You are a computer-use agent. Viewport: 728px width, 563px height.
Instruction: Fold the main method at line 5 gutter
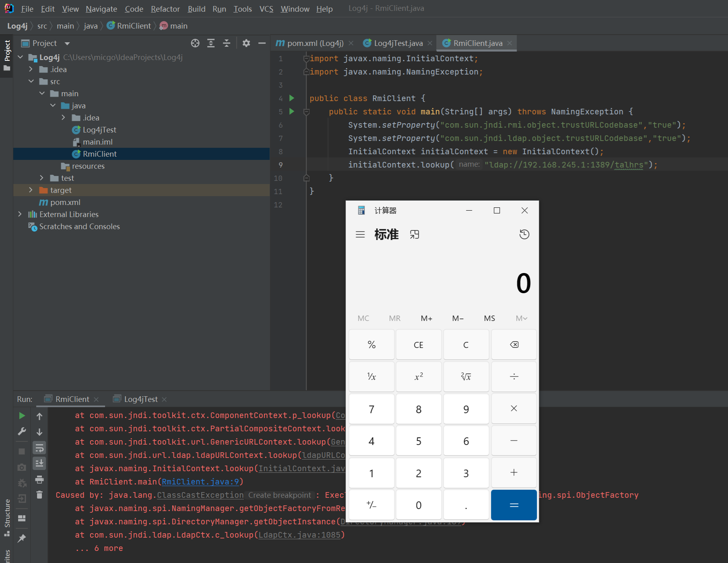click(306, 112)
